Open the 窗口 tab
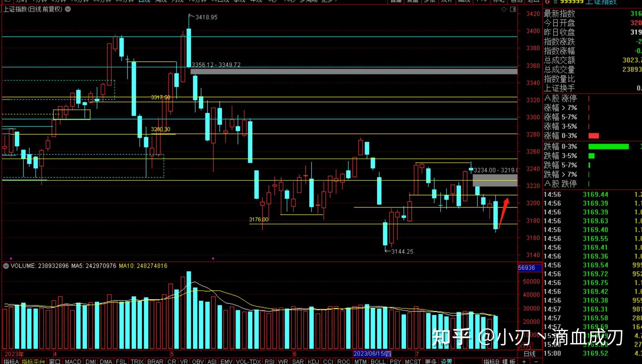 click(x=55, y=361)
